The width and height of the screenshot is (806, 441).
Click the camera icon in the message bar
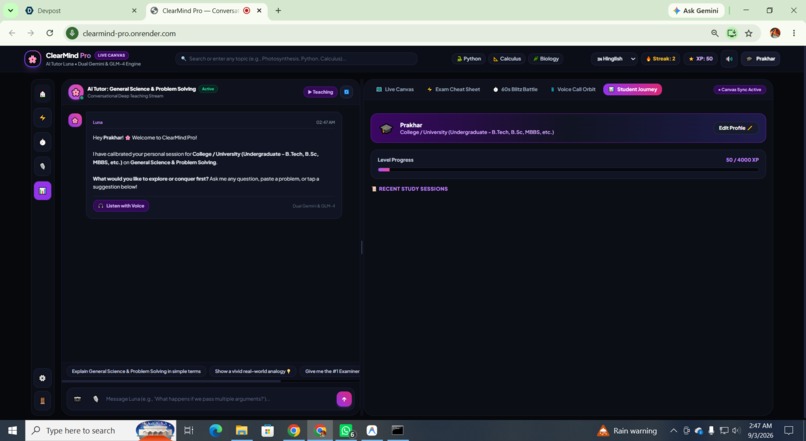[x=78, y=399]
